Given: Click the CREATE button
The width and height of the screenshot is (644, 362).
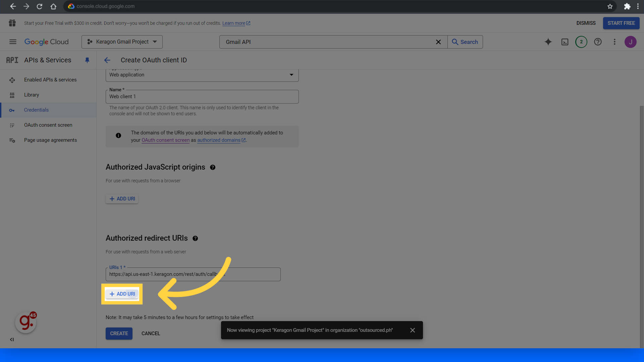Looking at the screenshot, I should click(119, 334).
